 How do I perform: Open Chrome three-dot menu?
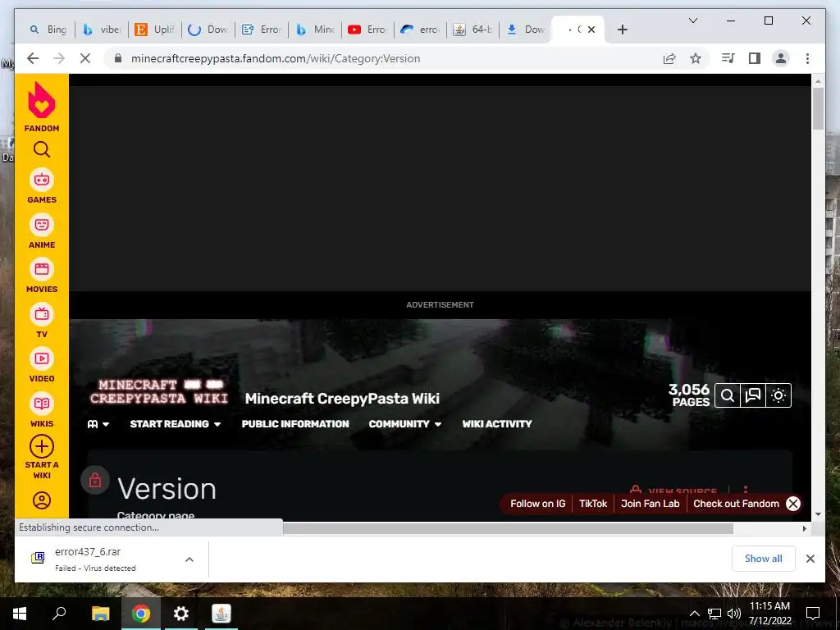807,58
